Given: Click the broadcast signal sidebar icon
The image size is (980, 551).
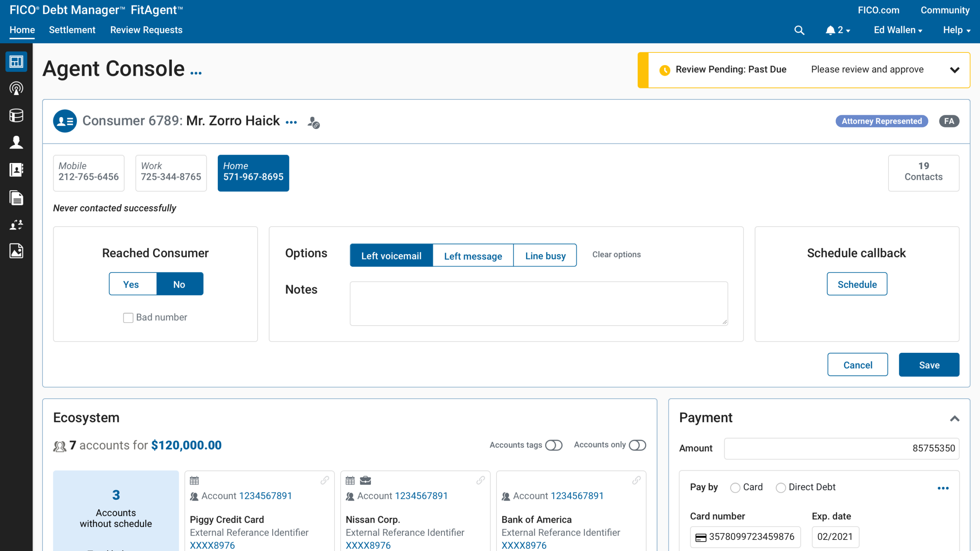Looking at the screenshot, I should 16,88.
